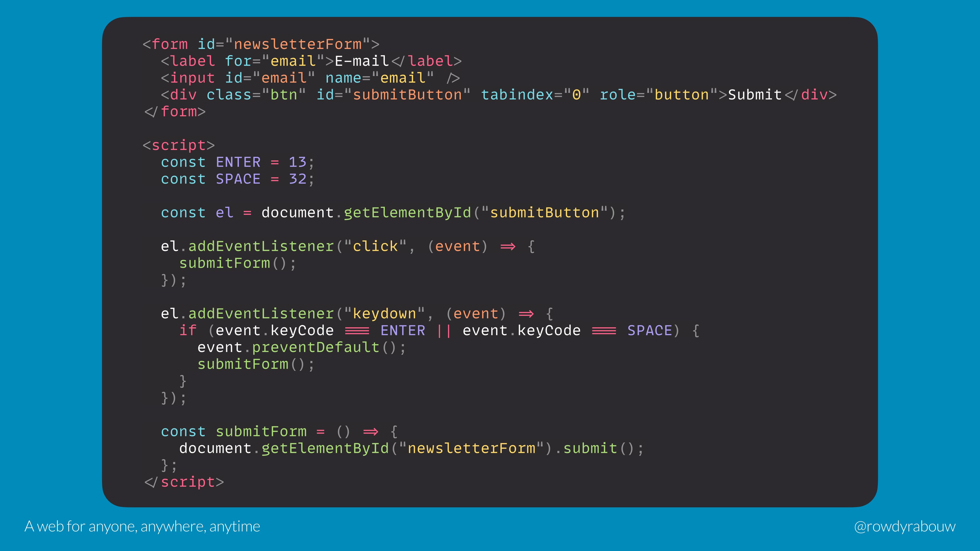Screen dimensions: 980x551
Task: Click the number 32 constant value
Action: 298,179
